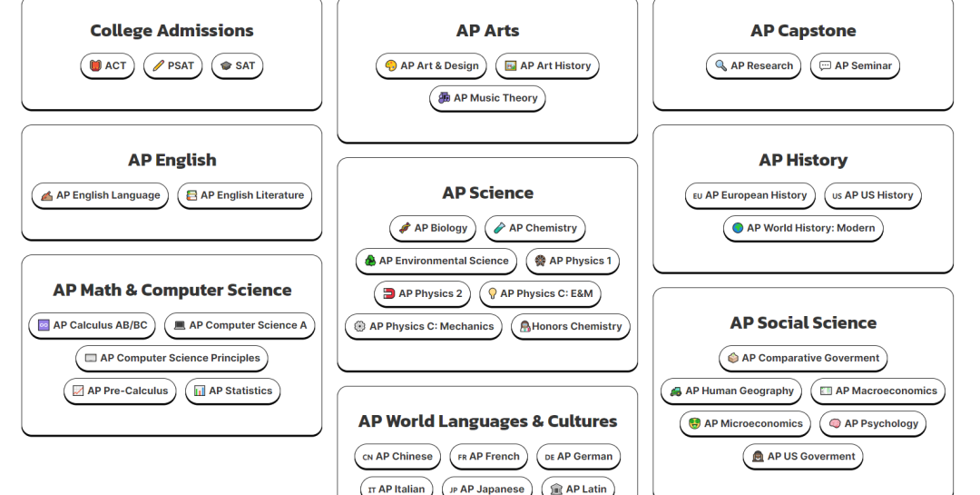Click the AP History heading

(x=803, y=160)
